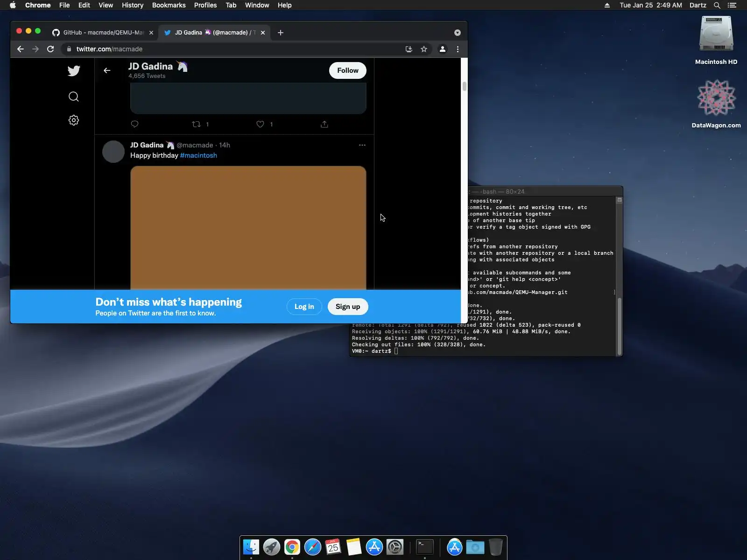The height and width of the screenshot is (560, 747).
Task: Bookmark this page with the star icon
Action: coord(424,49)
